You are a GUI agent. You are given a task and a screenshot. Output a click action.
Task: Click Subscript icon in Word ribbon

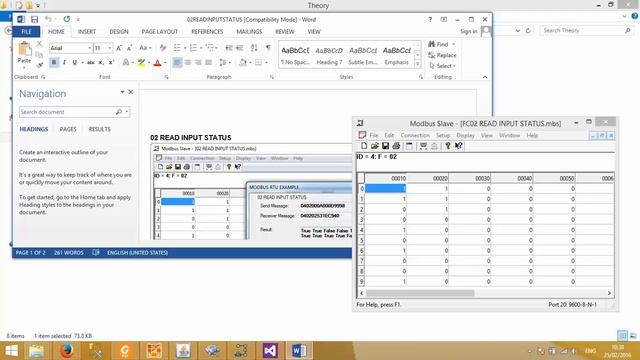tap(101, 62)
